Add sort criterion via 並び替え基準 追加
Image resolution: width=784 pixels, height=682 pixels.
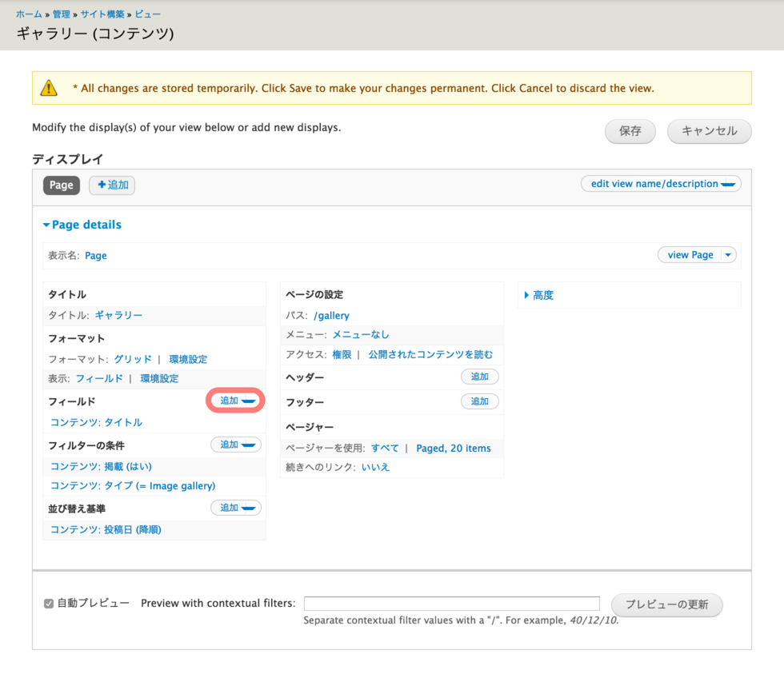(236, 508)
